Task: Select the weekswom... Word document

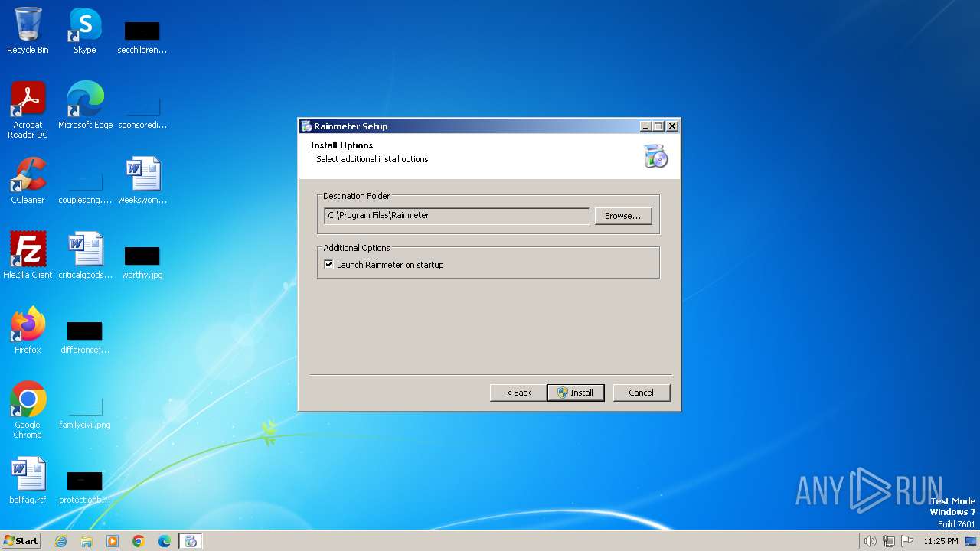Action: point(142,181)
